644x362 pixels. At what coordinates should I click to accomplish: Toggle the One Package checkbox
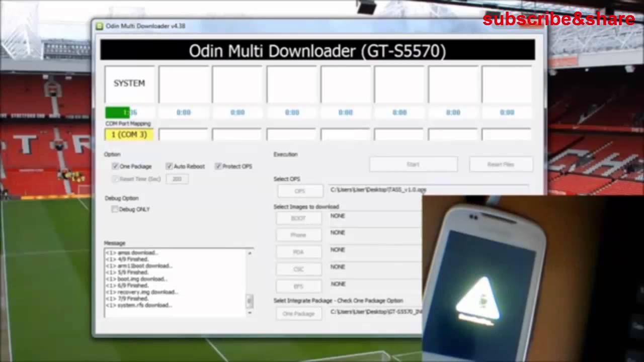115,166
